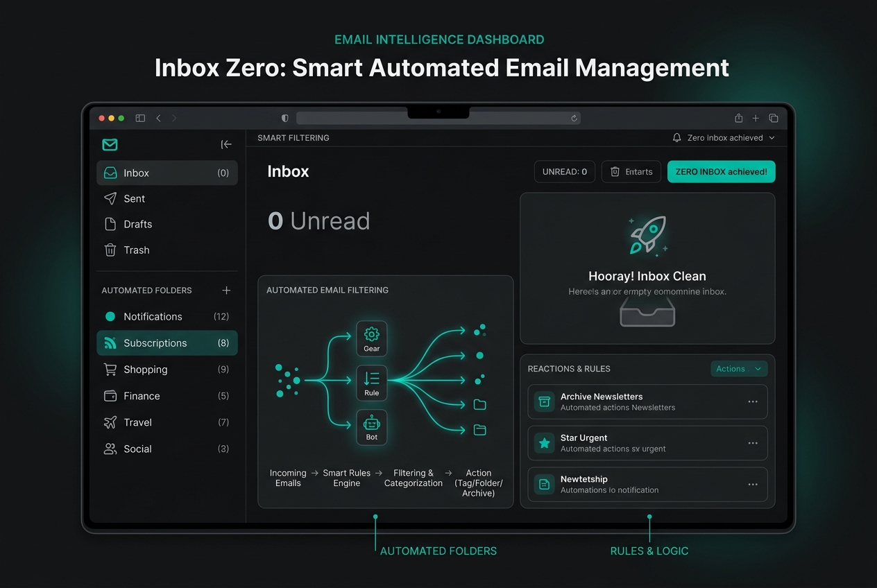Toggle the browser sidebar panel
This screenshot has width=877, height=588.
(x=140, y=118)
